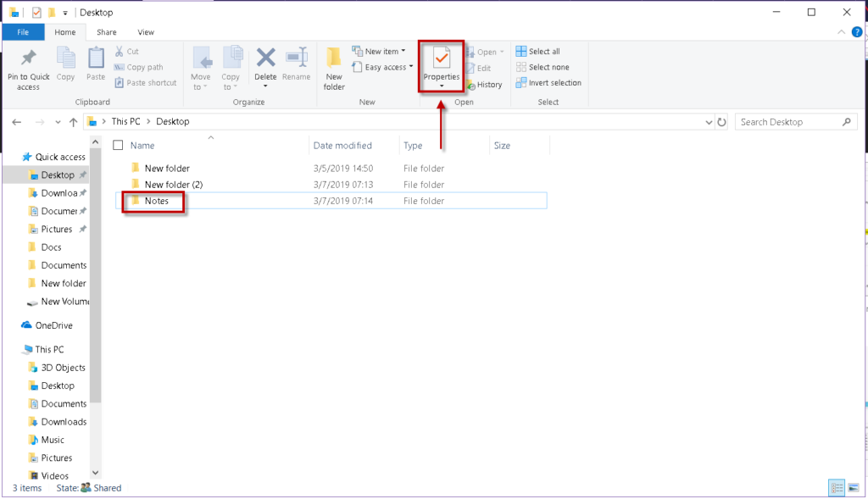Image resolution: width=868 pixels, height=499 pixels.
Task: Click the Delete red X icon
Action: tap(265, 58)
